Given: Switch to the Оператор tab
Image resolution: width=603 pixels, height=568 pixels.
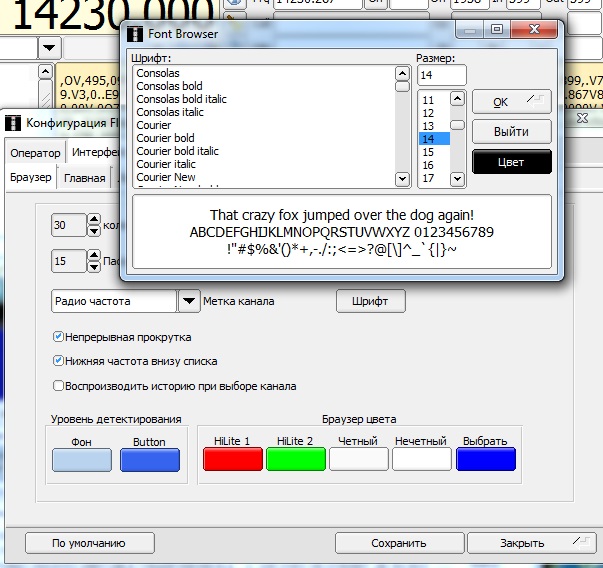Looking at the screenshot, I should tap(35, 153).
